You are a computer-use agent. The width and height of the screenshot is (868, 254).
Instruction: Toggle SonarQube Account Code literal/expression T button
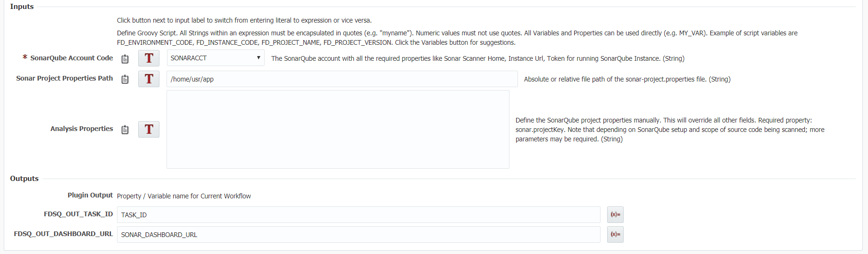tap(149, 58)
